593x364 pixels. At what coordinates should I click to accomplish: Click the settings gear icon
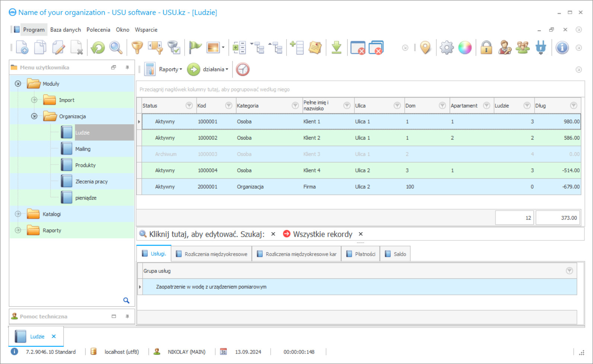point(447,48)
